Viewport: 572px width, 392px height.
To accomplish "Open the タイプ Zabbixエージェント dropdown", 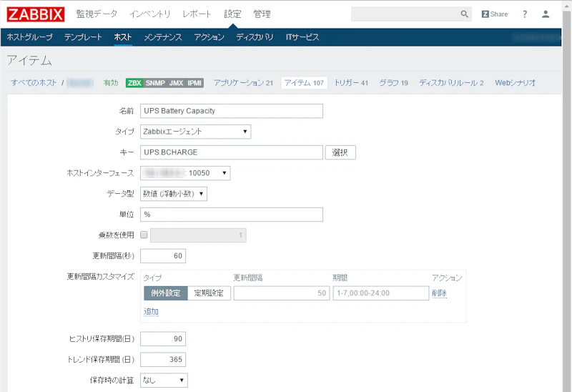I will pyautogui.click(x=195, y=132).
